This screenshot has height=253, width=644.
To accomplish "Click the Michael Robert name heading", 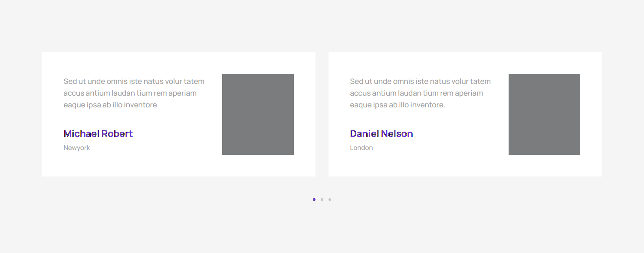I will pos(98,133).
